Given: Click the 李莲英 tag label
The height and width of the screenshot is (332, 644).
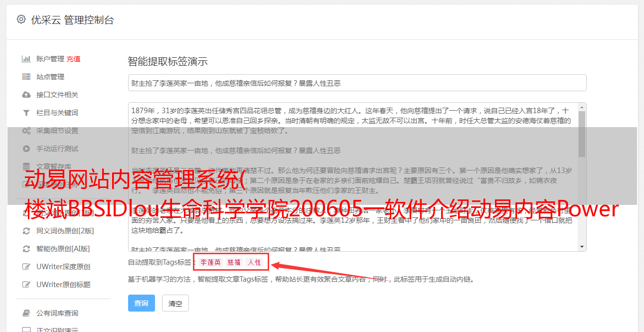Looking at the screenshot, I should (210, 262).
